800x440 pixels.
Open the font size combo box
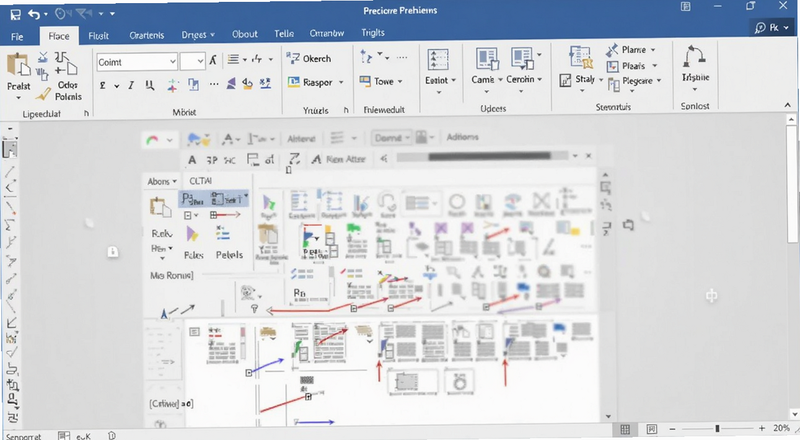click(193, 62)
